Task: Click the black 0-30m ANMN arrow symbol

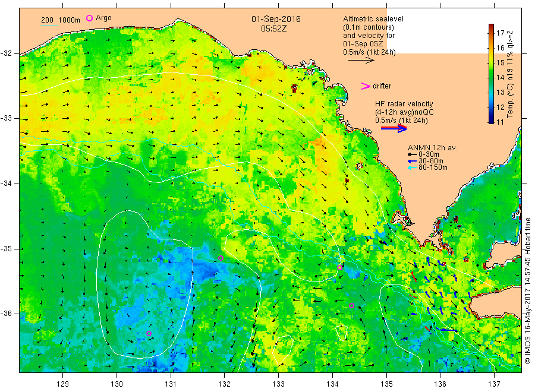Action: [x=412, y=154]
